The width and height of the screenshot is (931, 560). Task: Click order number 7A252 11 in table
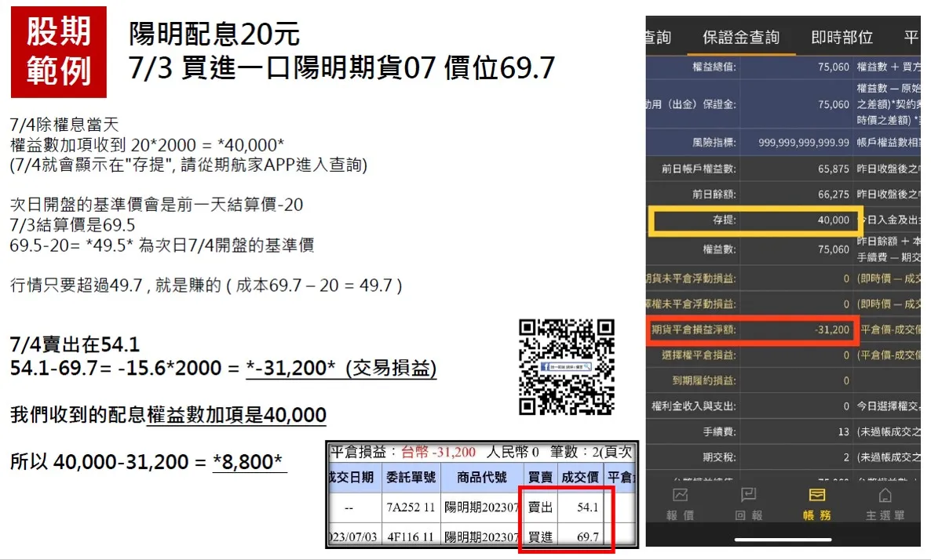tap(410, 507)
